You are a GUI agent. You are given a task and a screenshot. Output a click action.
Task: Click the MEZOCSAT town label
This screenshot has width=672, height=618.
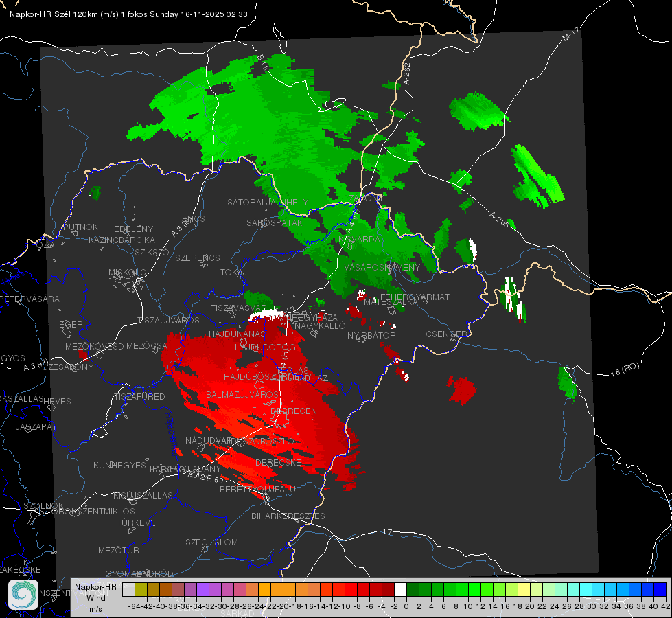tap(149, 345)
